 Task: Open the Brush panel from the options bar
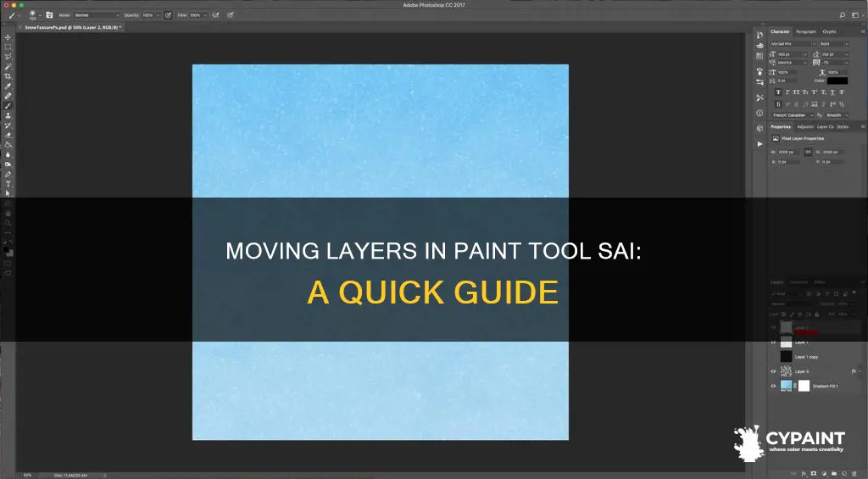pos(49,15)
